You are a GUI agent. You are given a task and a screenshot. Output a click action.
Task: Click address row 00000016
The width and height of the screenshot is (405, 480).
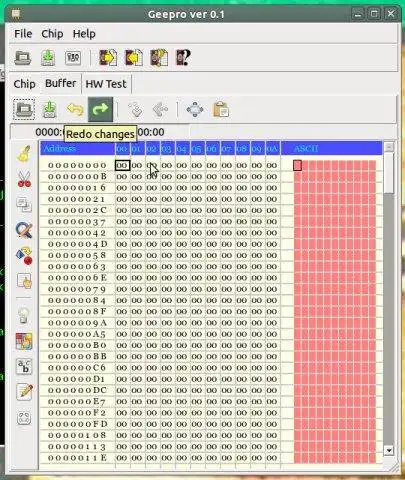[77, 188]
